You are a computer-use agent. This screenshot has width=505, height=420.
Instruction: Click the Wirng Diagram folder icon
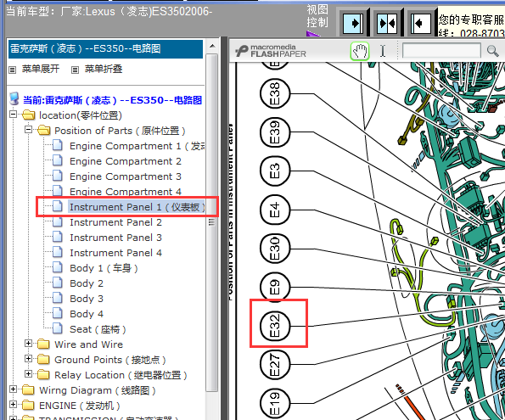click(28, 390)
